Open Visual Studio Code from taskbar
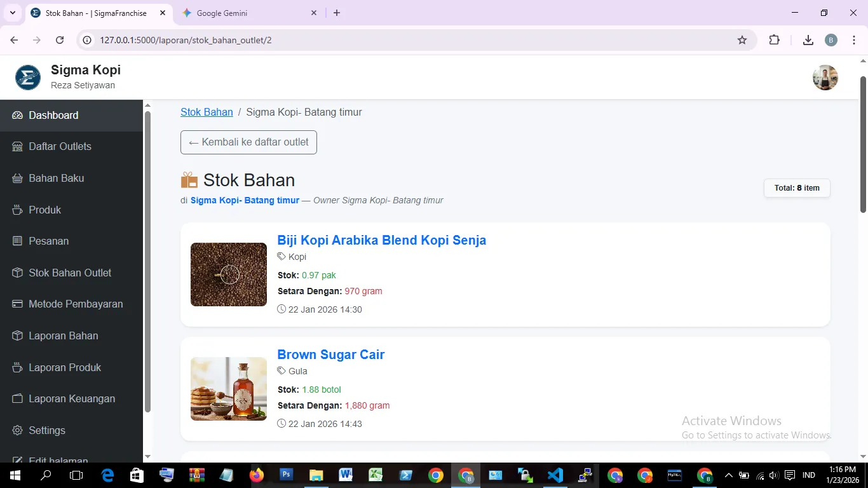This screenshot has height=488, width=868. click(x=555, y=475)
